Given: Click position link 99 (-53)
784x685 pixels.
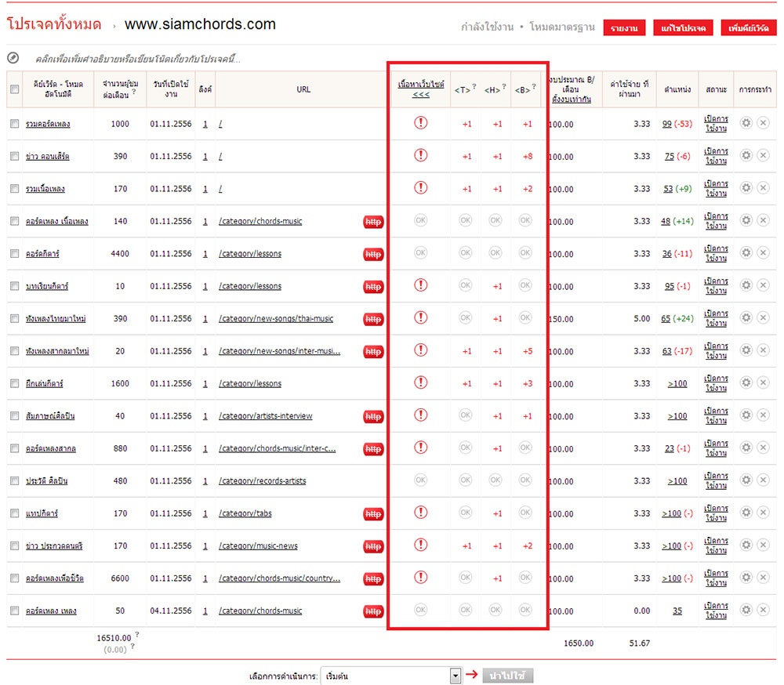Looking at the screenshot, I should point(677,124).
